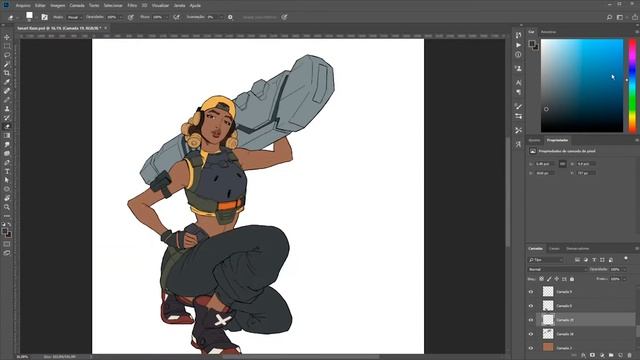The width and height of the screenshot is (640, 360).
Task: Select the Move tool
Action: pos(7,37)
